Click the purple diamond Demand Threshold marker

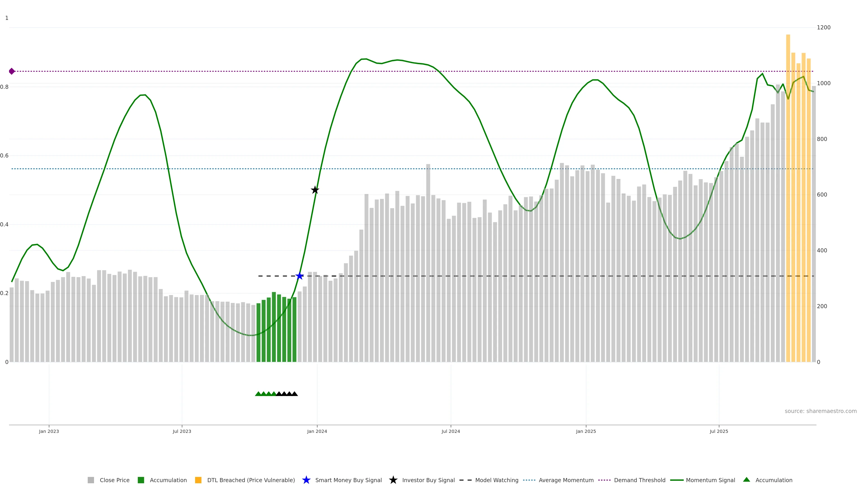pos(12,71)
